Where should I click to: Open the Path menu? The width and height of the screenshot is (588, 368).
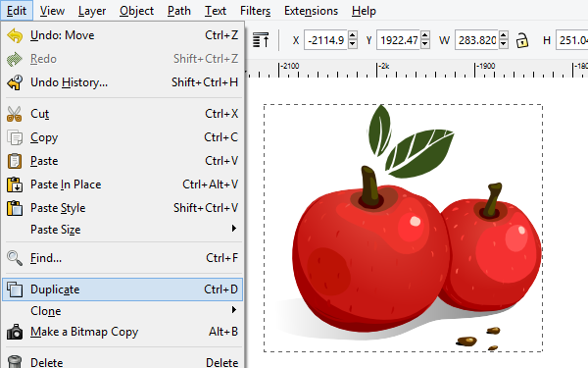[x=179, y=11]
